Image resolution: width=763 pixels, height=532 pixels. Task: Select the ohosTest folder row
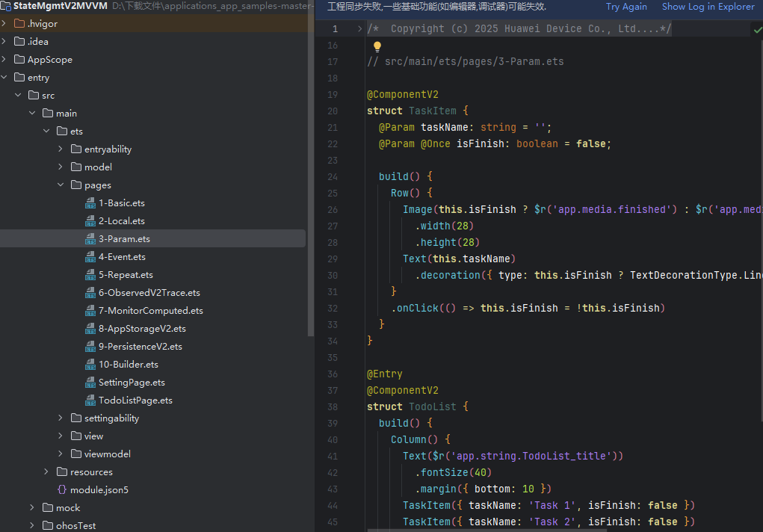pos(152,526)
